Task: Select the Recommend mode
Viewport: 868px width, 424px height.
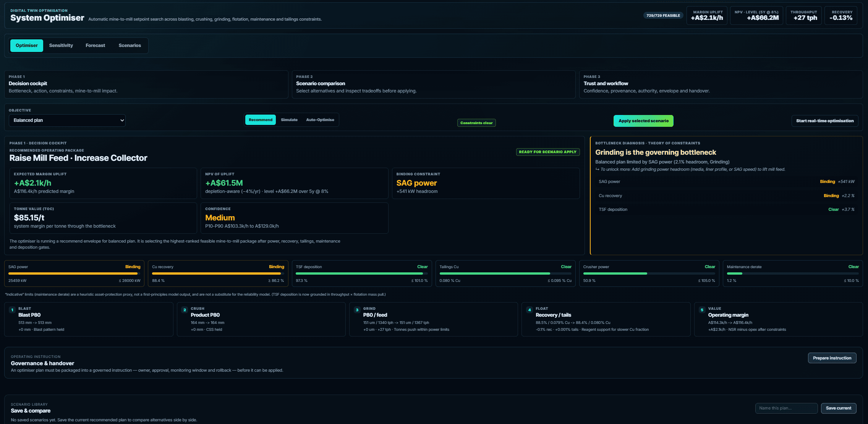Action: tap(261, 120)
